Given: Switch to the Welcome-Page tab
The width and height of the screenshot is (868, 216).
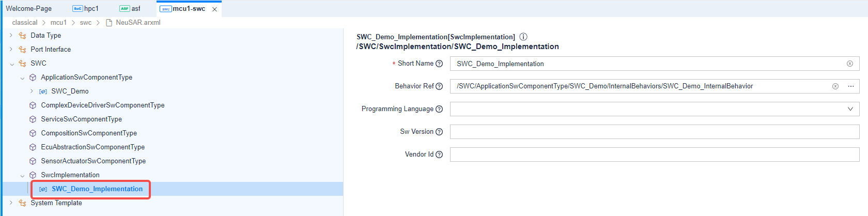Looking at the screenshot, I should click(29, 8).
